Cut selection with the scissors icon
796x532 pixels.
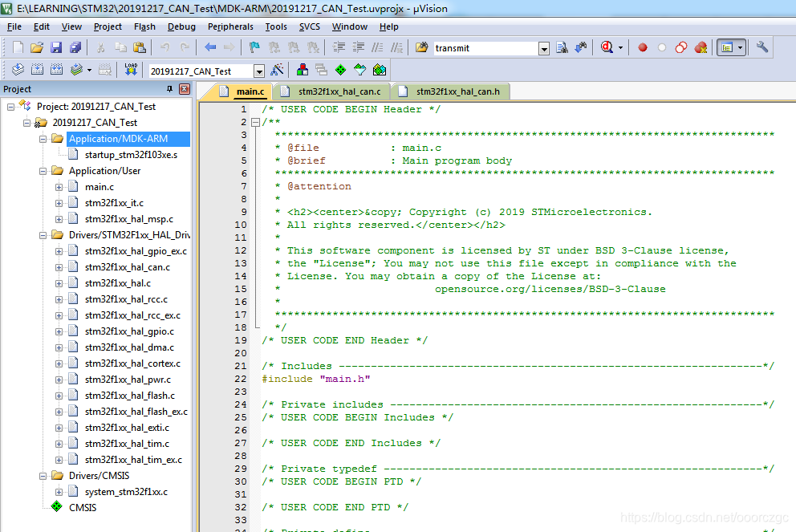pos(100,47)
